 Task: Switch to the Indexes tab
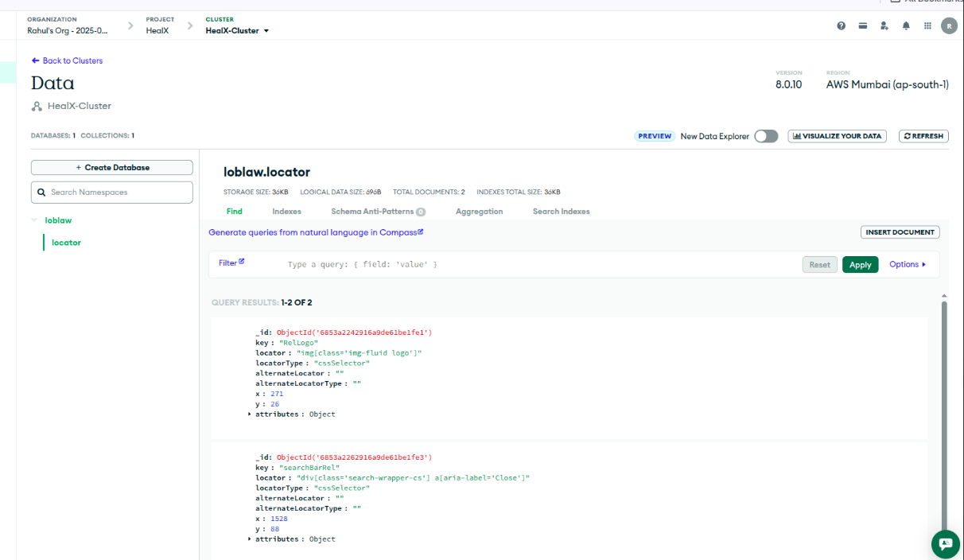[x=286, y=211]
